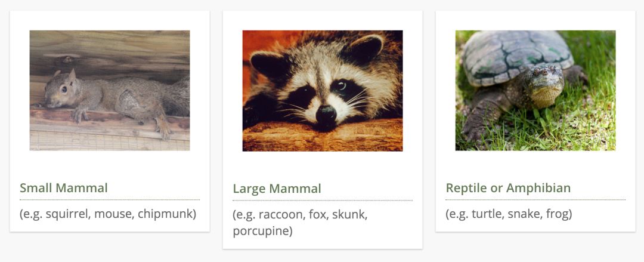Image resolution: width=644 pixels, height=262 pixels.
Task: Click the squirrel photo thumbnail
Action: point(110,90)
